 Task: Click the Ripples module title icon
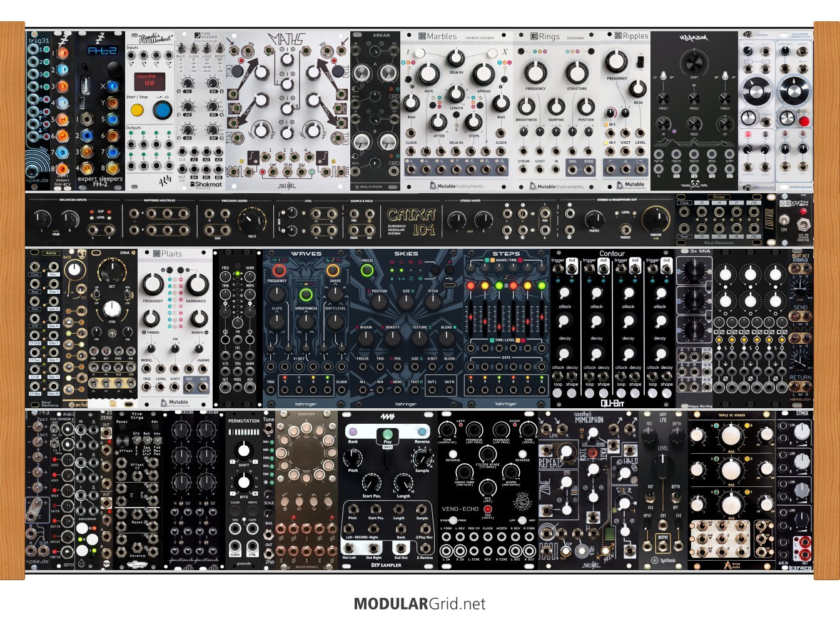click(x=618, y=36)
